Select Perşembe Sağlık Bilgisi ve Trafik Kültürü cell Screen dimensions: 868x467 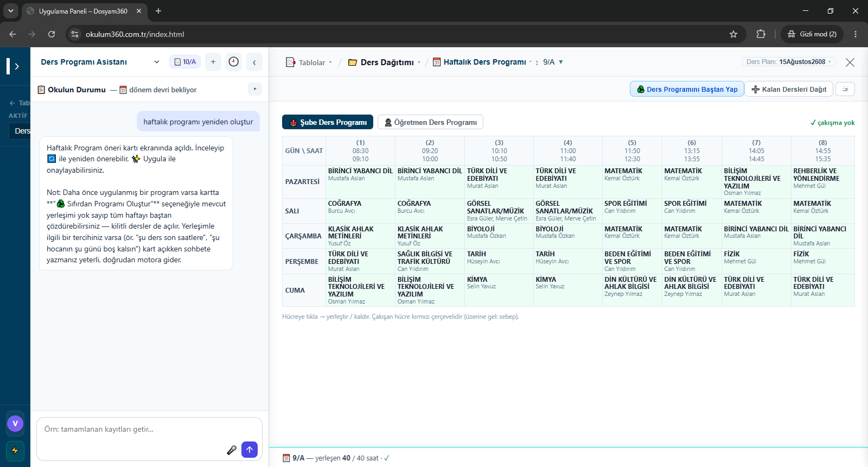430,261
